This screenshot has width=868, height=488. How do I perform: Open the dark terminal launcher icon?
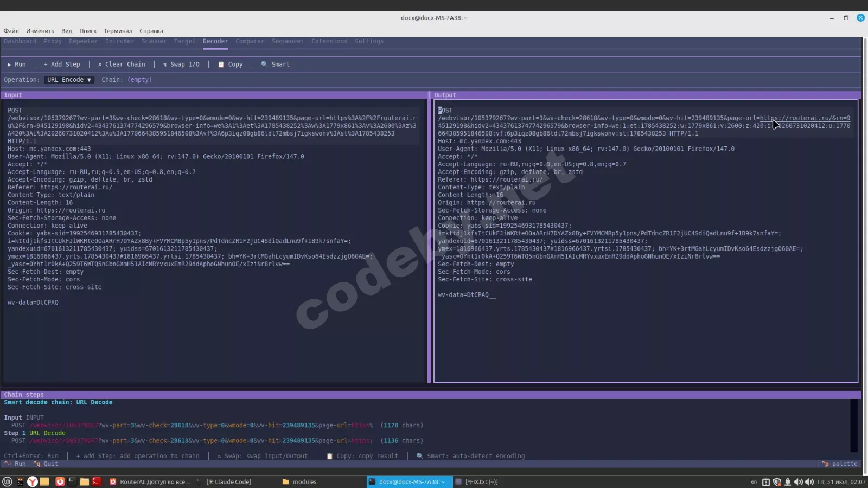point(72,481)
